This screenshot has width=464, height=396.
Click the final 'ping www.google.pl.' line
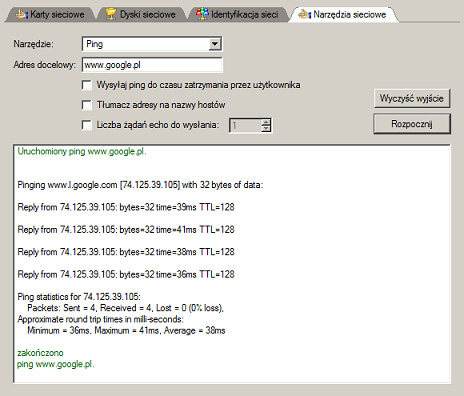[x=56, y=364]
